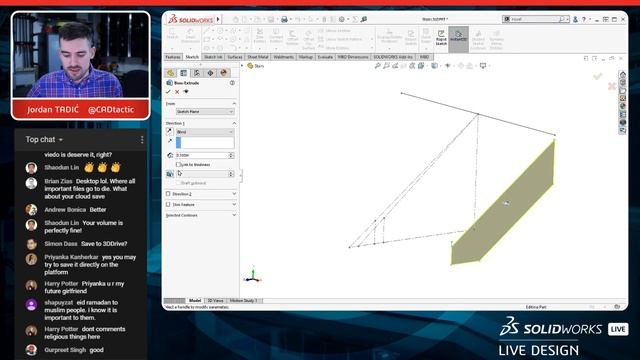Screen dimensions: 640x360
Task: Click the Rapid Sketch tool
Action: pos(441,38)
